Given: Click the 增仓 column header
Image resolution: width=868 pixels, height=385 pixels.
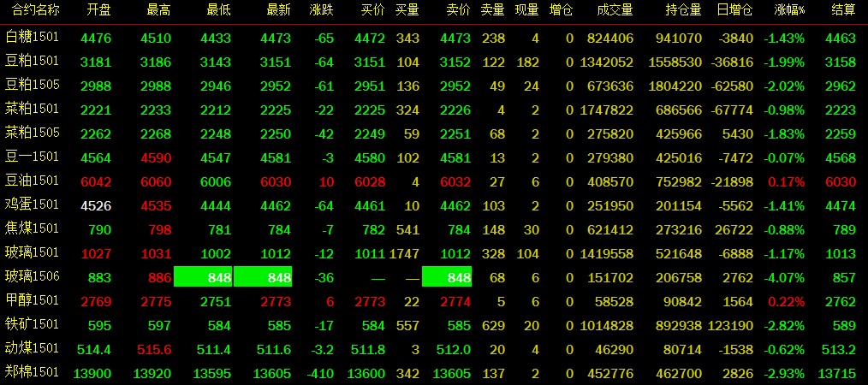Looking at the screenshot, I should tap(562, 10).
